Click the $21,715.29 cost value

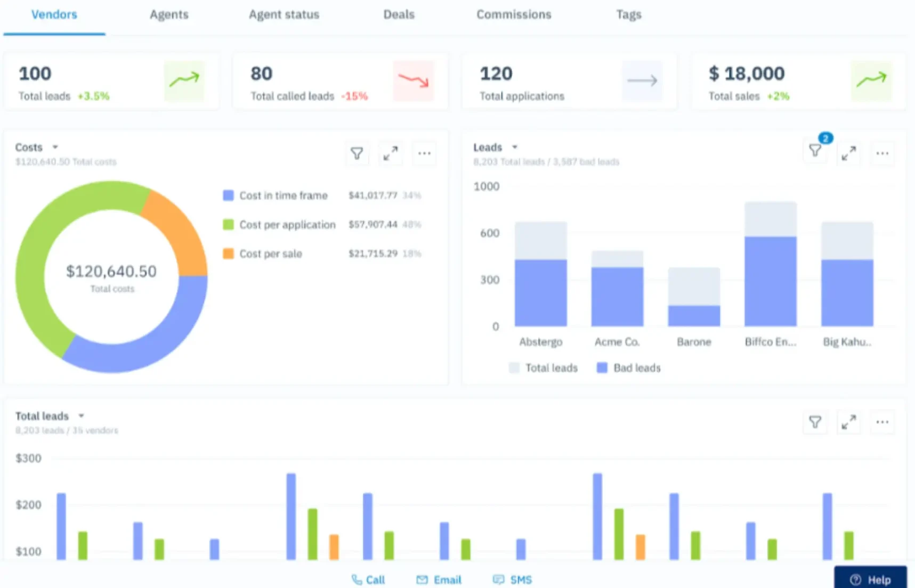point(373,254)
